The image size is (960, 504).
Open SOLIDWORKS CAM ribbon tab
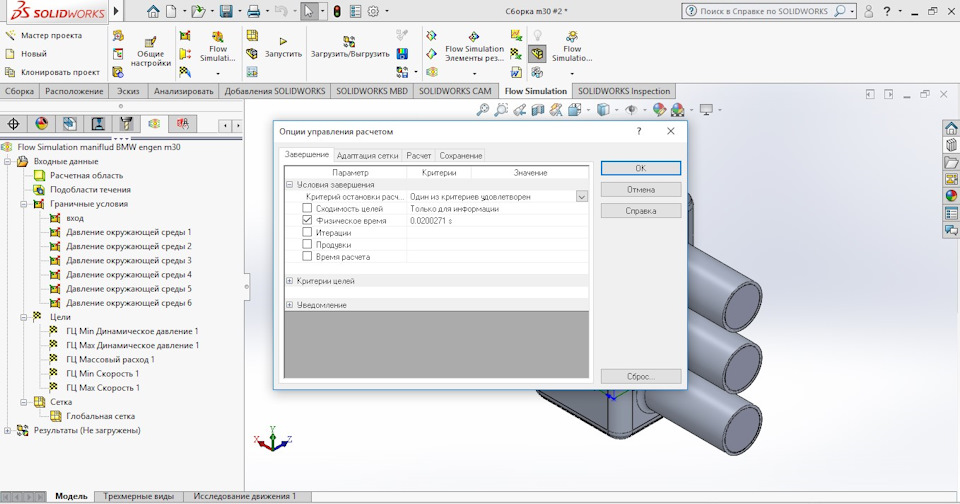point(455,91)
